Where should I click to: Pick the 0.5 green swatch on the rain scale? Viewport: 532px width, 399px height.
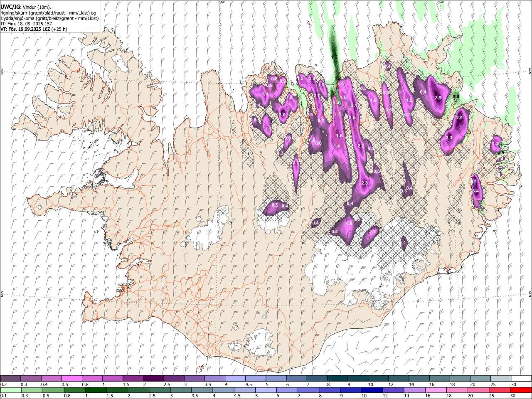[53, 390]
